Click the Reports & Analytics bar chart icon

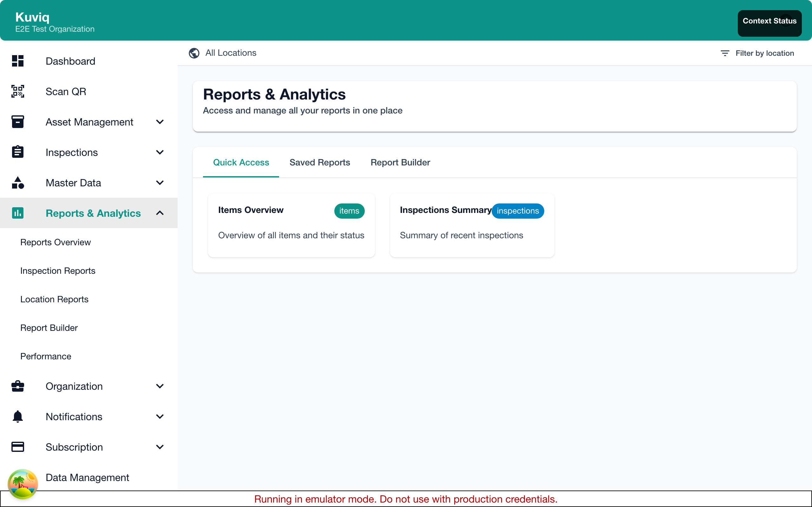pyautogui.click(x=17, y=213)
